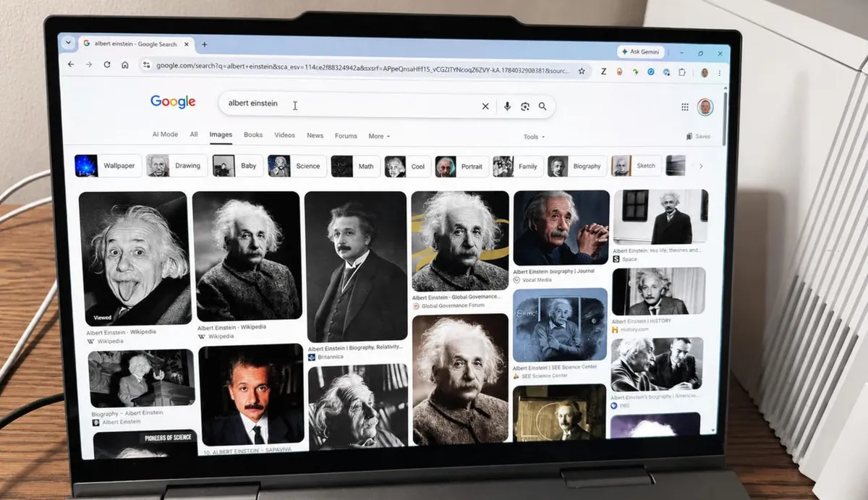Viewport: 868px width, 500px height.
Task: Bookmark this page with the star icon
Action: (x=582, y=71)
